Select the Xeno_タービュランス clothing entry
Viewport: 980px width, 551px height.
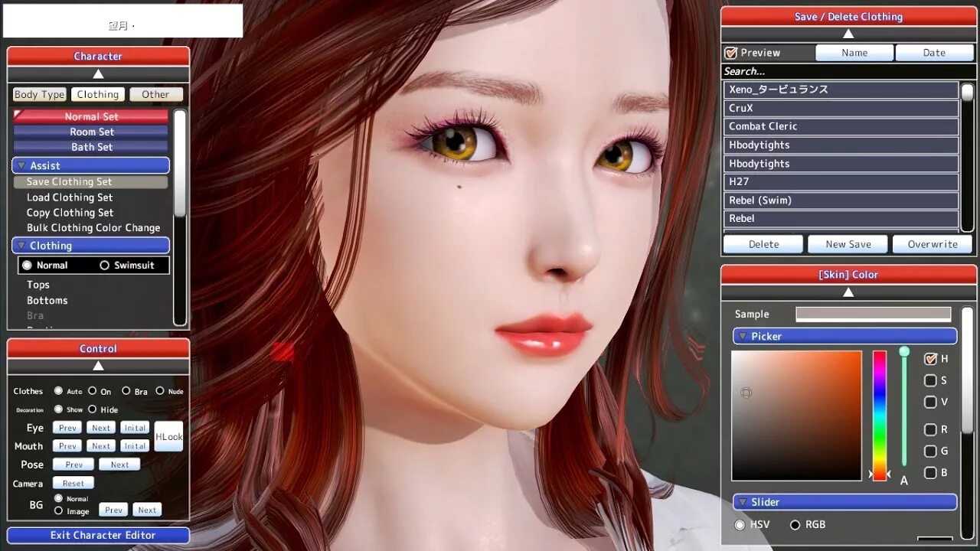pos(841,90)
